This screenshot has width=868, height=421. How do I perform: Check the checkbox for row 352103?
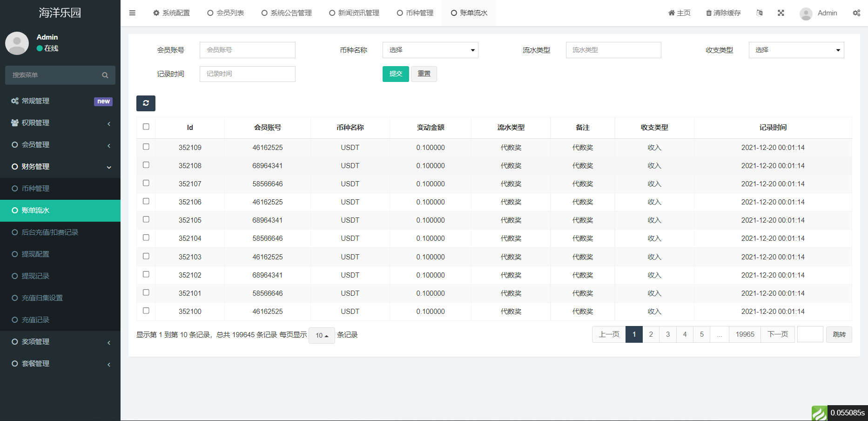point(146,256)
